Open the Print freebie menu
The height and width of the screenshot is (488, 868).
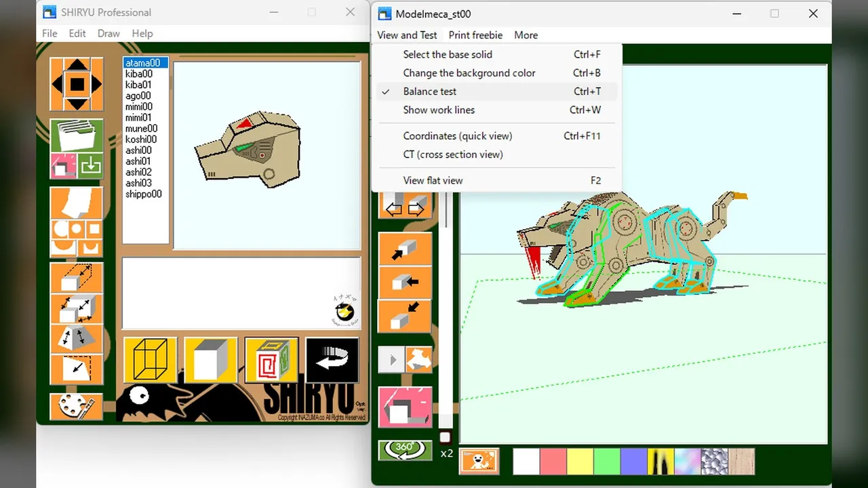click(475, 35)
